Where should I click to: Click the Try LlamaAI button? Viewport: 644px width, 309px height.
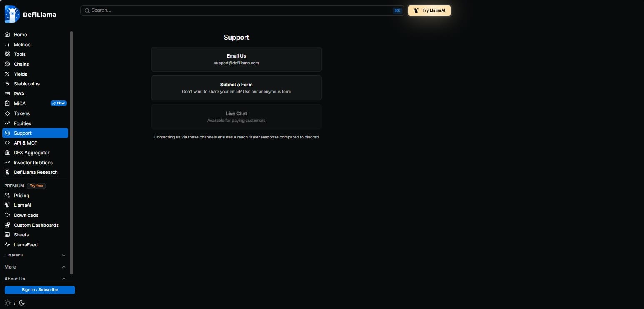(x=429, y=10)
